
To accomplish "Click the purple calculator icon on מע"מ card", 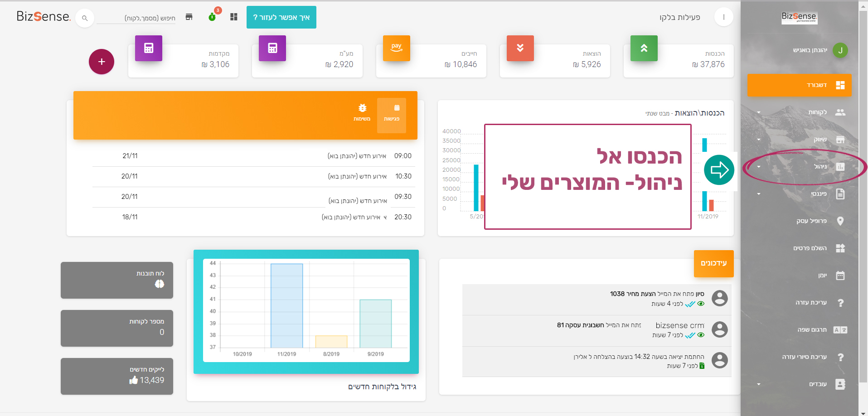I will (272, 48).
